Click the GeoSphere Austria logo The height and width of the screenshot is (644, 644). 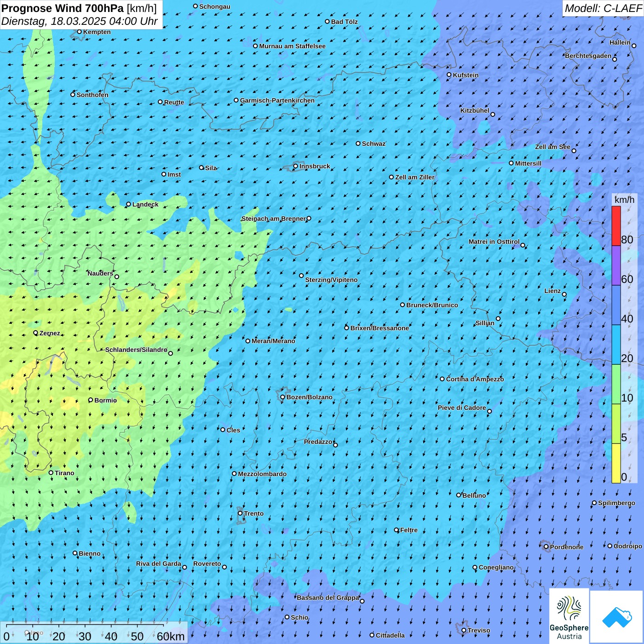(569, 616)
